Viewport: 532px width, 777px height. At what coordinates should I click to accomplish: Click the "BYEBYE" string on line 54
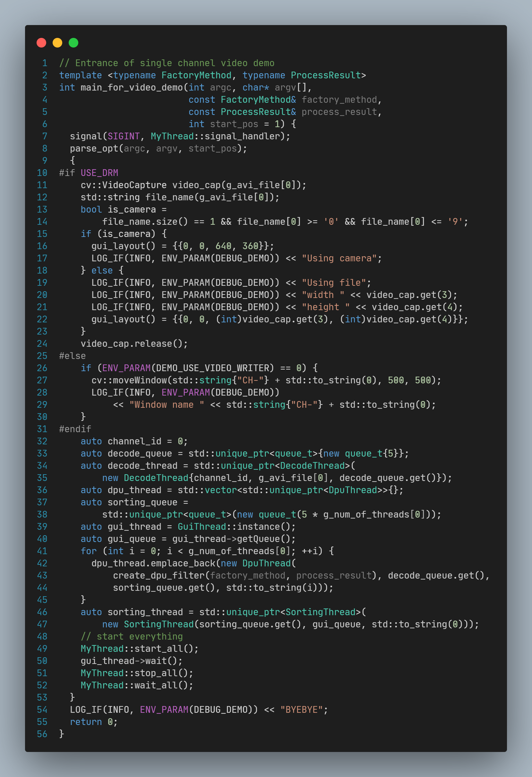(x=301, y=710)
